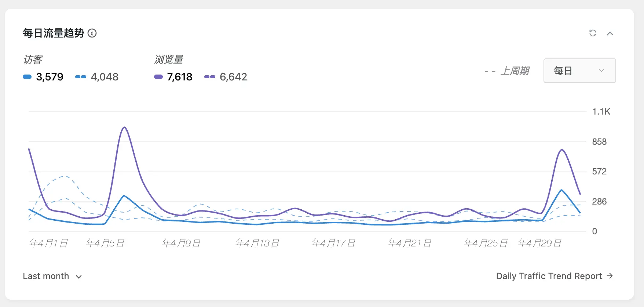
Task: Select the dashed 上周期 line sample
Action: coord(490,71)
